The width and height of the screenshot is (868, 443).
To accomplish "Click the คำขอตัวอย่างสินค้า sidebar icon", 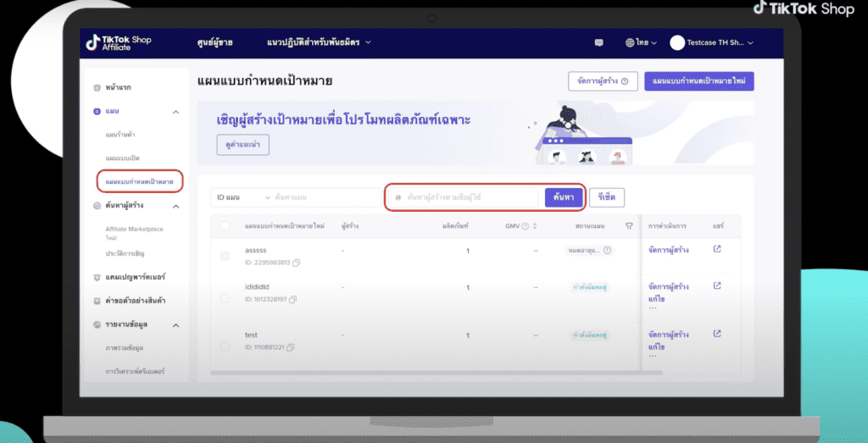I will (97, 301).
